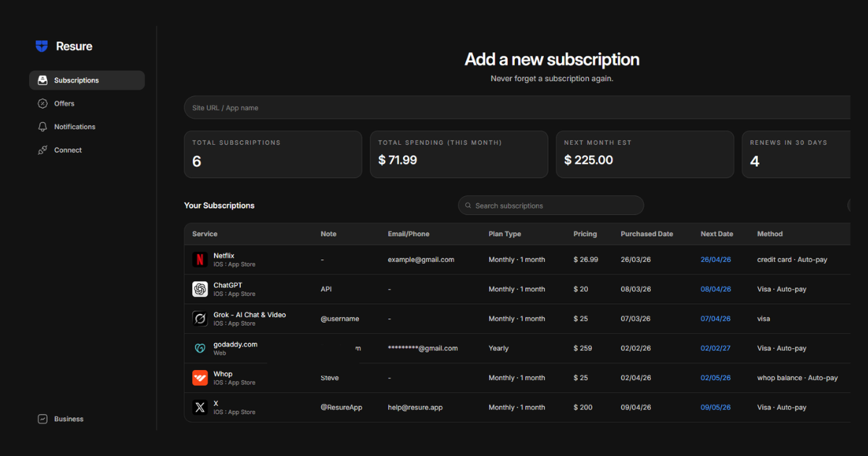Viewport: 868px width, 456px height.
Task: Click godaddy next date 02/02/27
Action: tap(716, 348)
